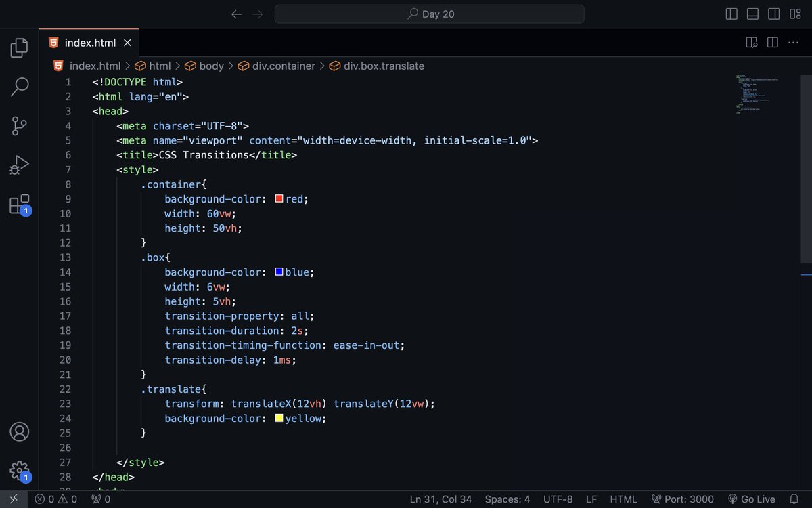This screenshot has height=508, width=812.
Task: Start Go Live server
Action: click(x=751, y=499)
